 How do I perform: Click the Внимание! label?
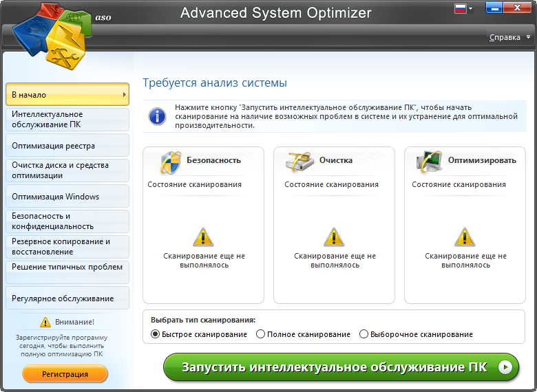[x=74, y=322]
